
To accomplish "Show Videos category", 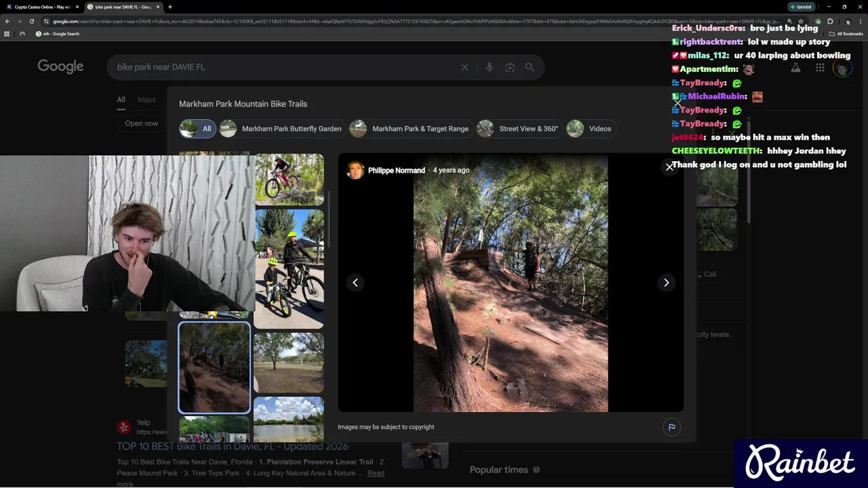I will tap(589, 129).
